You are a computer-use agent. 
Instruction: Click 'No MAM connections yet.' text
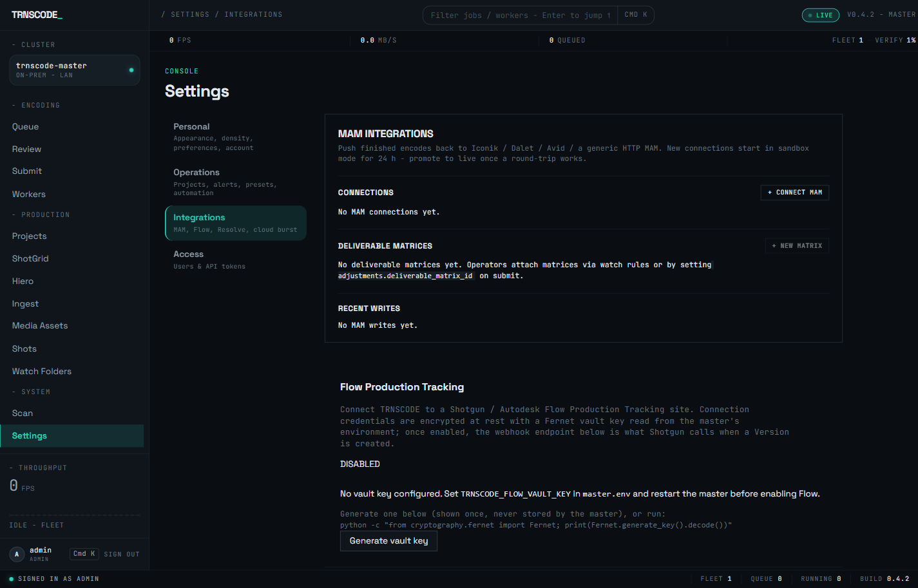click(388, 212)
